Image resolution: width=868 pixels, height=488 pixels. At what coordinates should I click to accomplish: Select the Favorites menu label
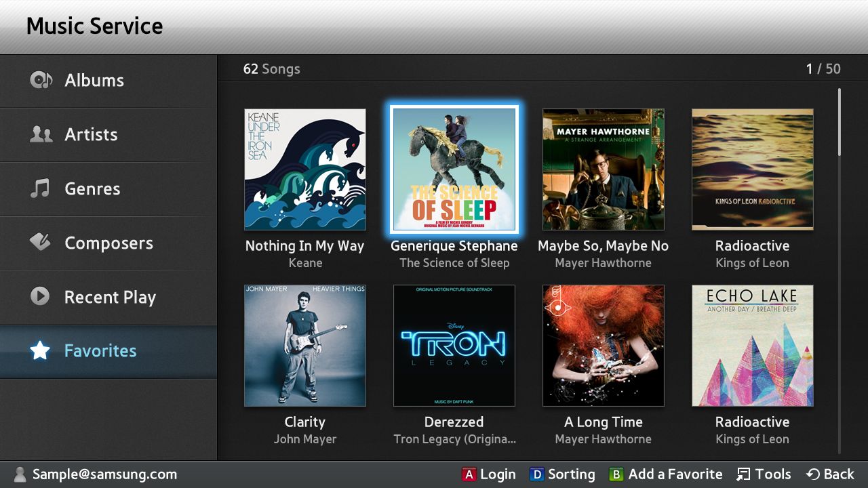[100, 350]
